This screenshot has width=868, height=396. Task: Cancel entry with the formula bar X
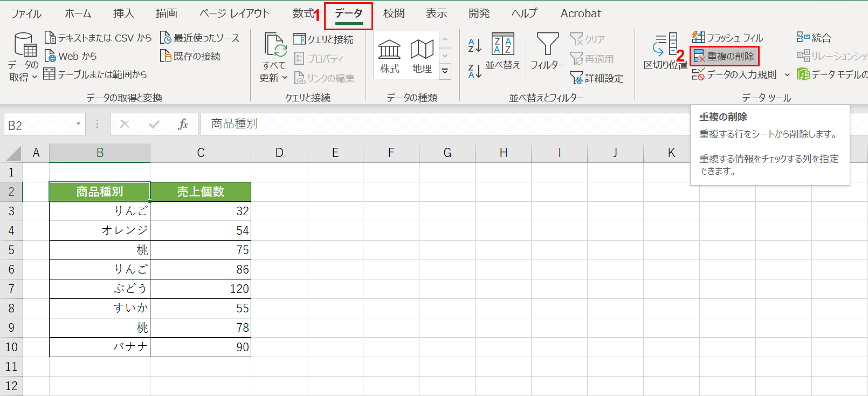pyautogui.click(x=125, y=124)
